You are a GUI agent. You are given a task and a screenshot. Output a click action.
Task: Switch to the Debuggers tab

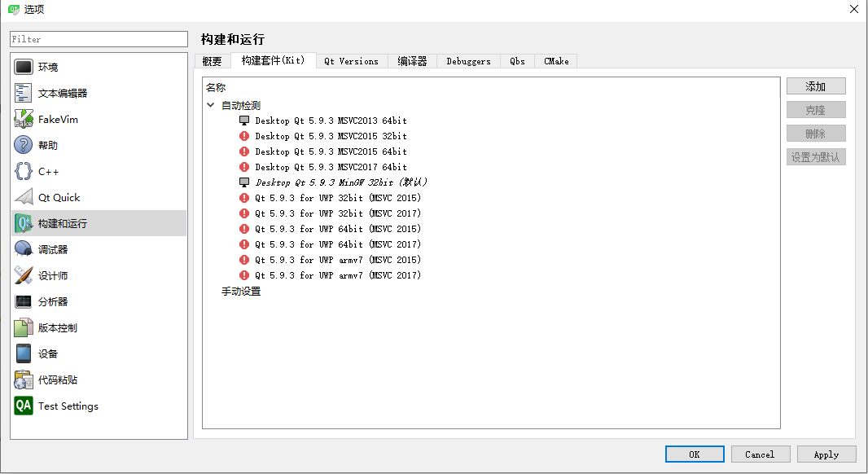(x=469, y=61)
